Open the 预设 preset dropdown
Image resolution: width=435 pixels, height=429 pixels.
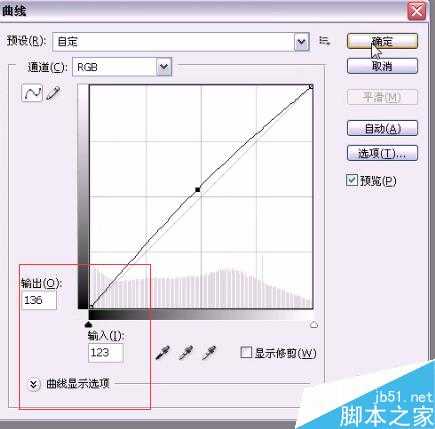coord(181,42)
